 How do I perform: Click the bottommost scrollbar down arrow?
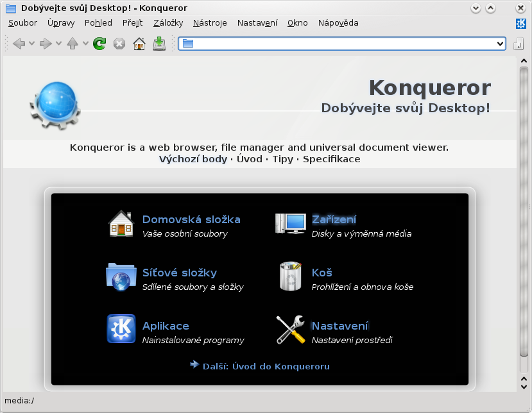524,387
